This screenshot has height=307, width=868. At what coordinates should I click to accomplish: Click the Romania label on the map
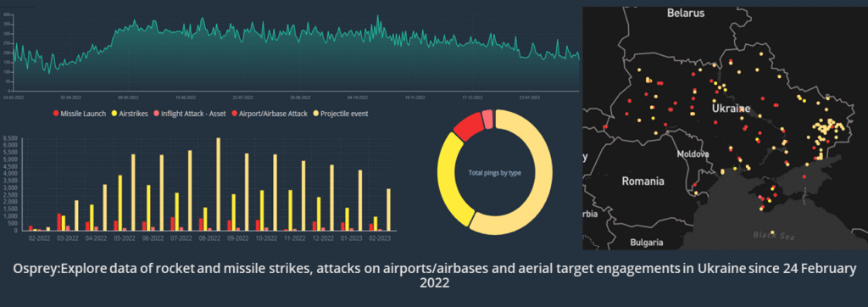[643, 181]
